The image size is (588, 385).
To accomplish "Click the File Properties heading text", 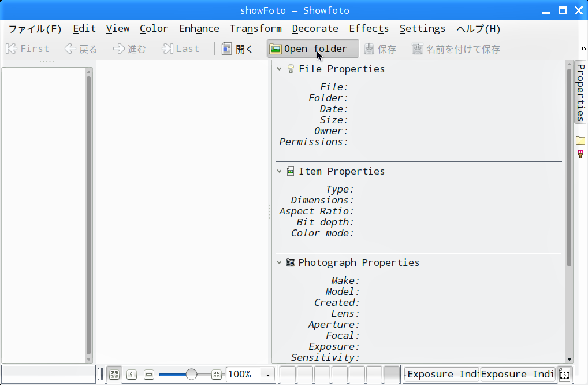I will pos(341,69).
